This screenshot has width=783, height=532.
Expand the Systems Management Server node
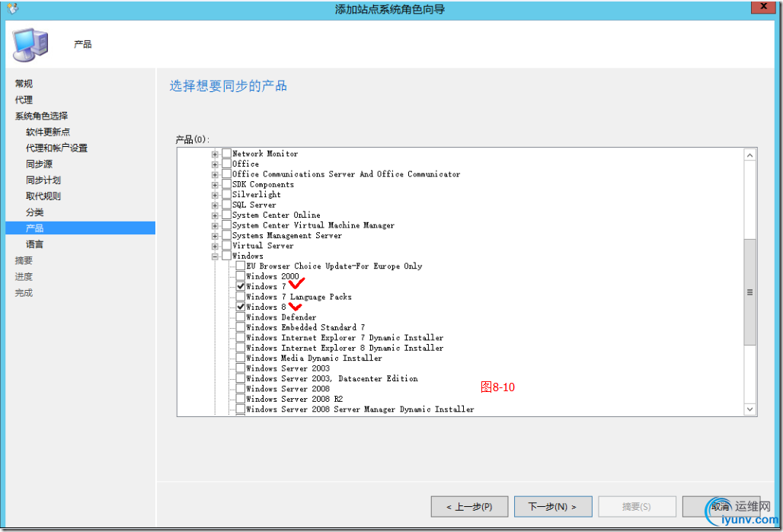tap(215, 236)
